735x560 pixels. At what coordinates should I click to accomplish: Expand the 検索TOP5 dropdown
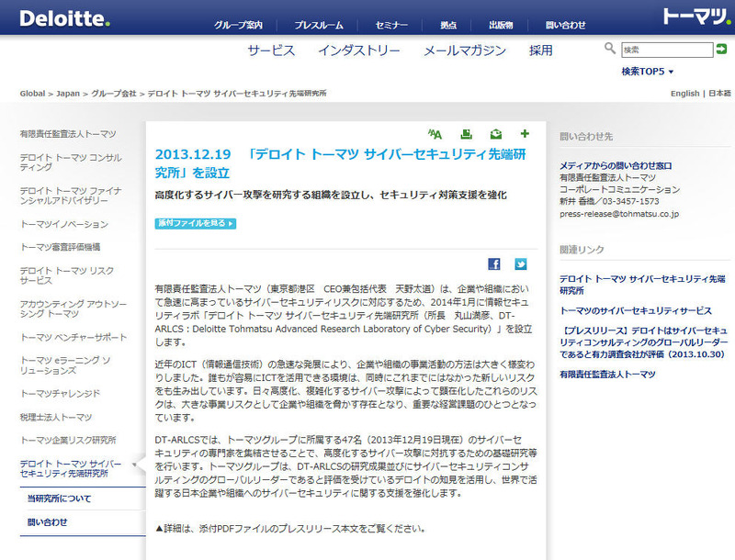(648, 72)
